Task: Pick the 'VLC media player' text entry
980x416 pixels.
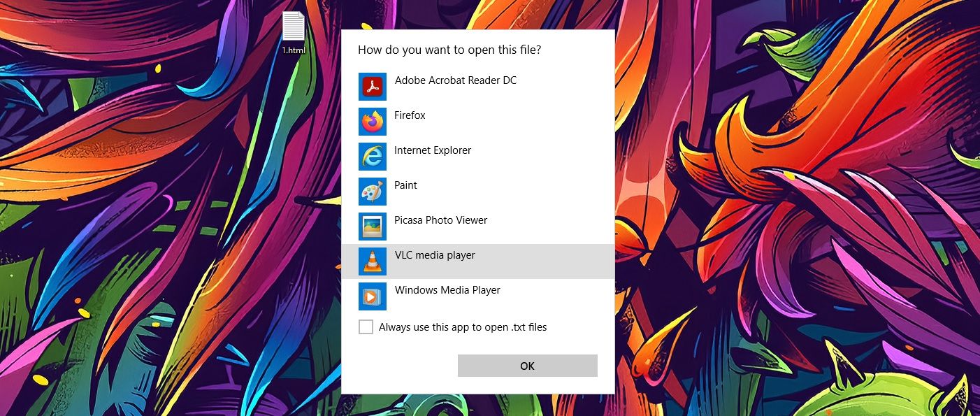Action: pos(435,255)
